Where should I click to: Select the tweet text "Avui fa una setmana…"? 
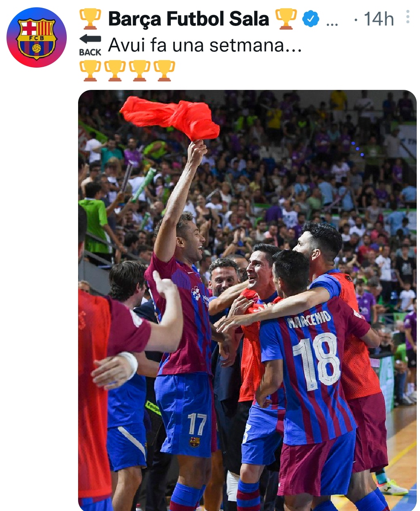pos(205,45)
